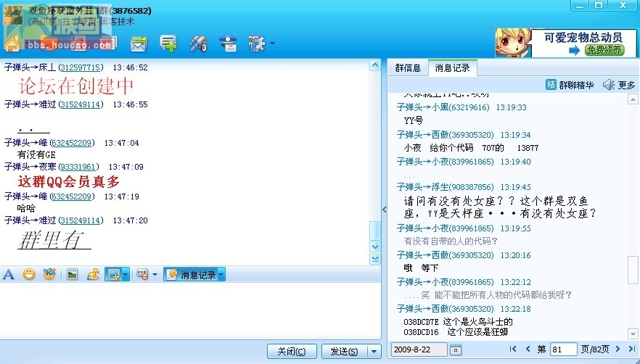640x364 pixels.
Task: Click the group avatar picture
Action: tap(12, 15)
